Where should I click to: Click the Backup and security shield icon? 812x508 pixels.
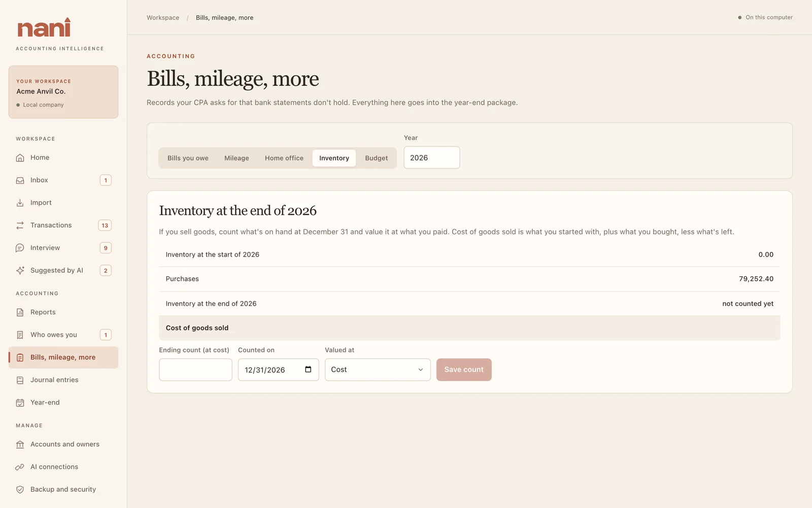pyautogui.click(x=20, y=489)
